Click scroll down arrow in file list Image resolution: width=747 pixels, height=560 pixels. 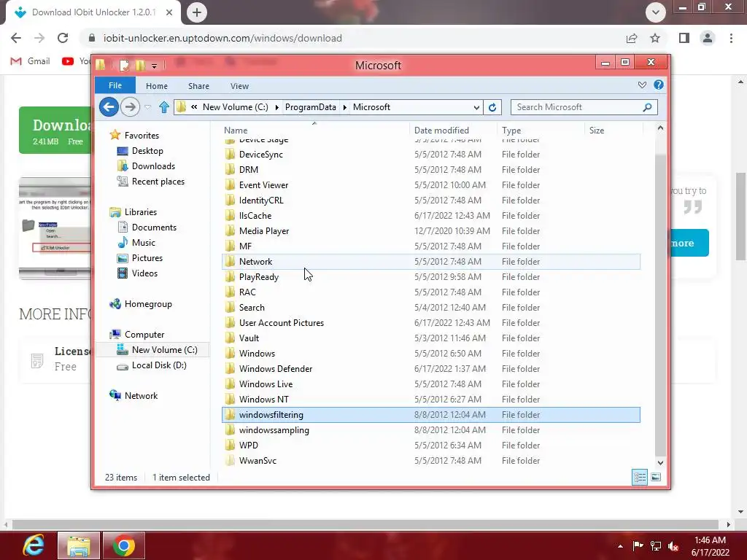coord(660,462)
